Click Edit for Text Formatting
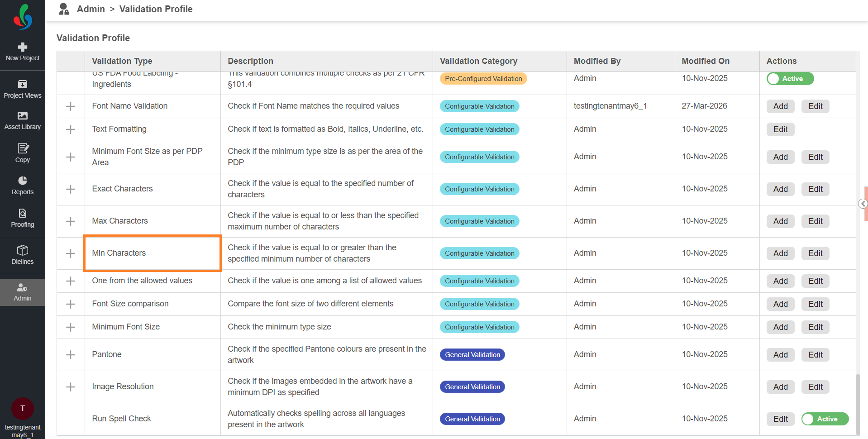 (780, 129)
